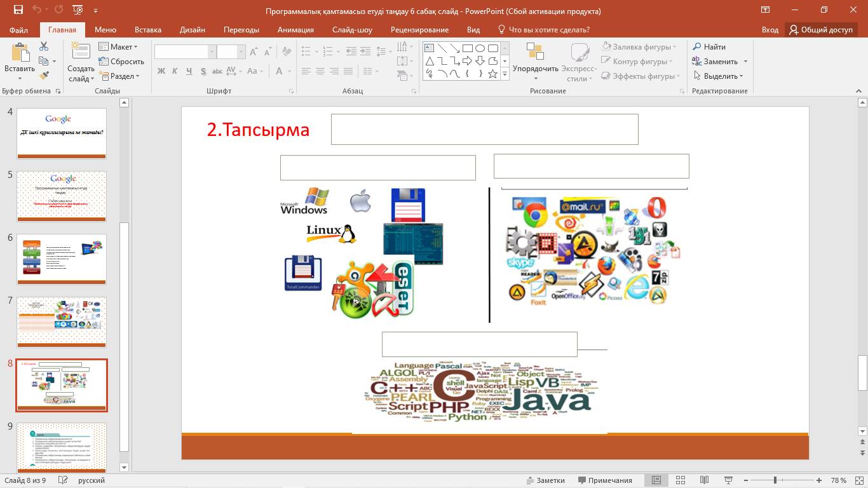
Task: Click the zoom in plus button
Action: click(819, 480)
